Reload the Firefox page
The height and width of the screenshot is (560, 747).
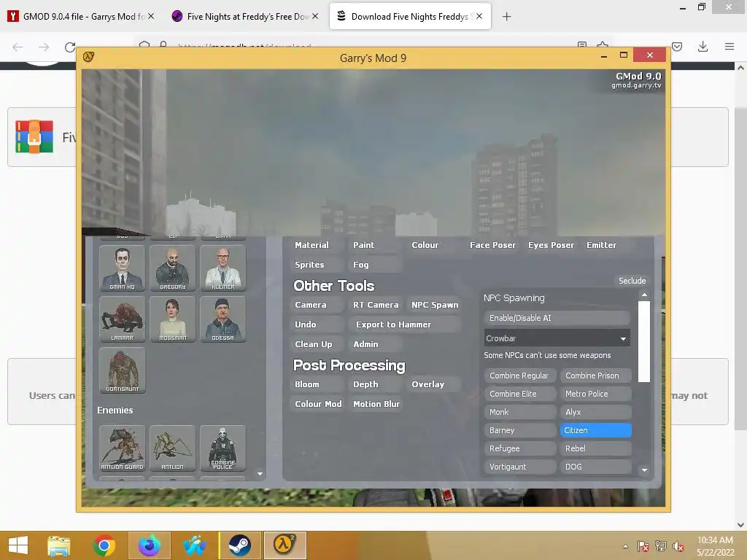70,47
